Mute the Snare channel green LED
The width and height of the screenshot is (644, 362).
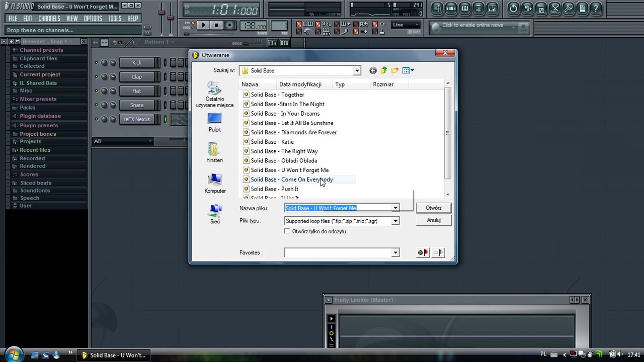pos(96,105)
